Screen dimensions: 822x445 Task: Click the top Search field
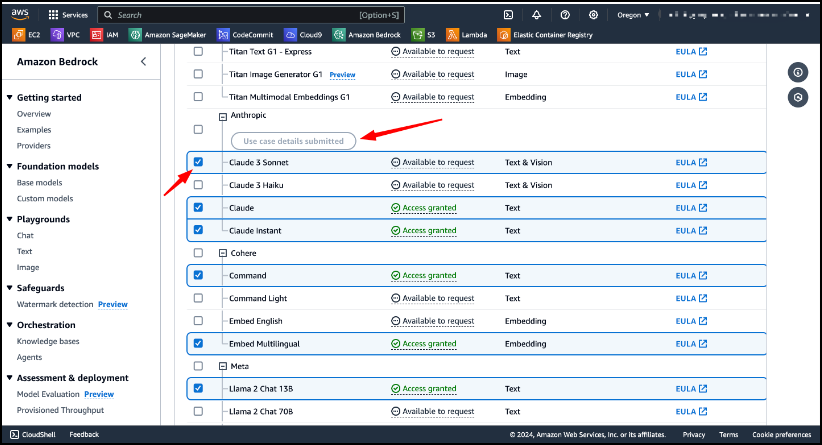pyautogui.click(x=251, y=15)
